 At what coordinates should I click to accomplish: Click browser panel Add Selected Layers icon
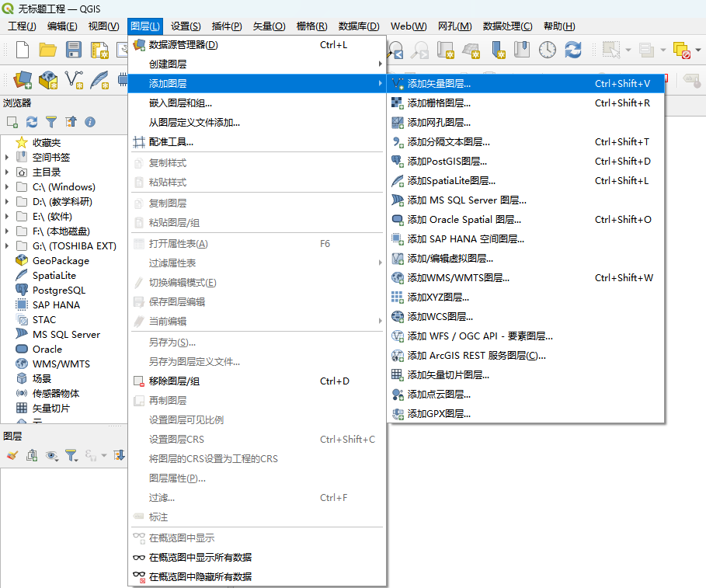click(12, 122)
